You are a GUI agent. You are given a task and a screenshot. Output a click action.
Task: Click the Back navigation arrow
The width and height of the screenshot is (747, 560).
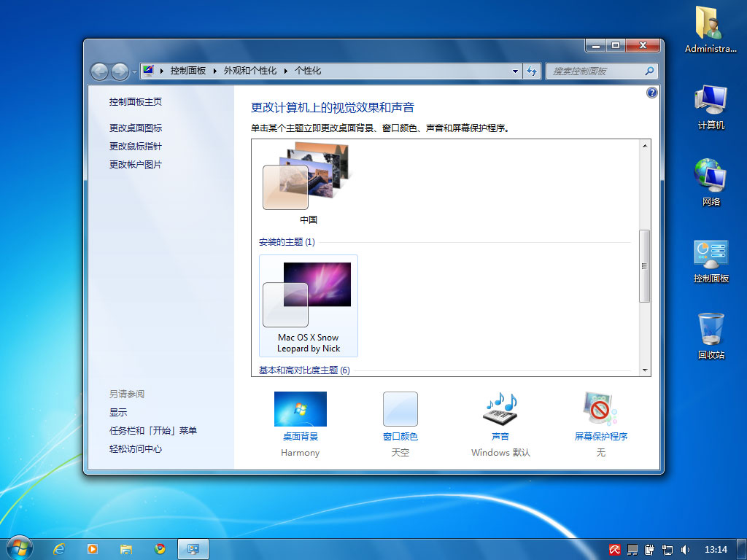99,72
